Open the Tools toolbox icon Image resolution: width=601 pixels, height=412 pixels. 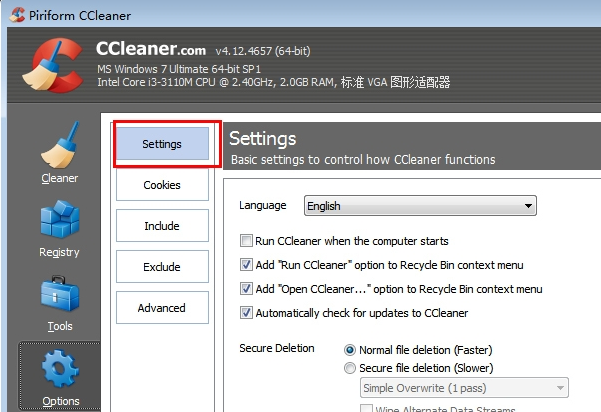[59, 299]
